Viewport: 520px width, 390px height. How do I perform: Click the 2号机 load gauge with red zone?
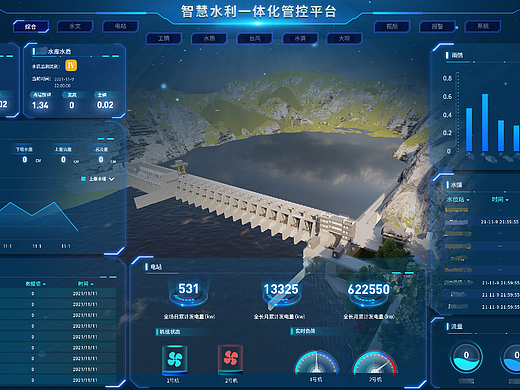pos(375,362)
